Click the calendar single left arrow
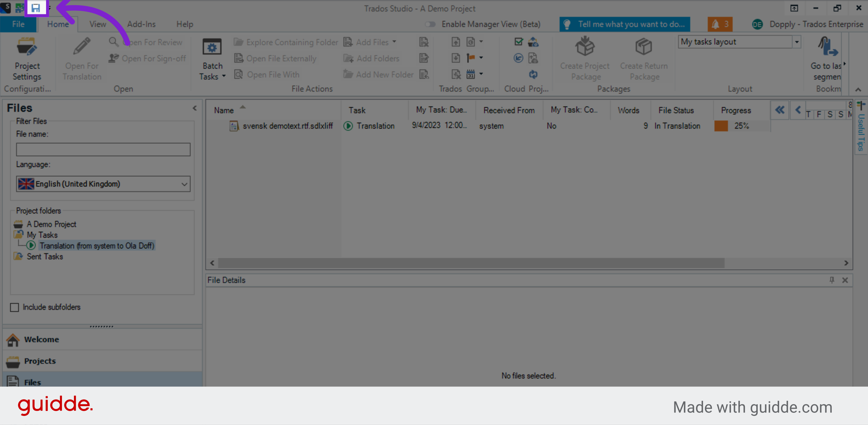This screenshot has height=425, width=868. coord(797,110)
